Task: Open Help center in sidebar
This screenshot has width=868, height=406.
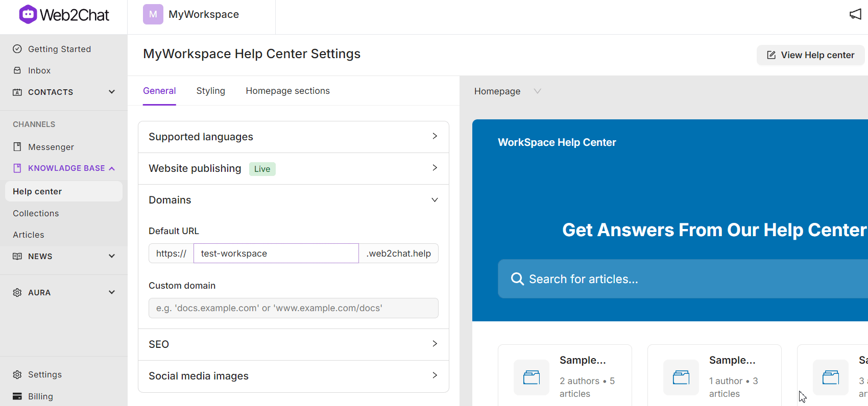Action: (64, 191)
